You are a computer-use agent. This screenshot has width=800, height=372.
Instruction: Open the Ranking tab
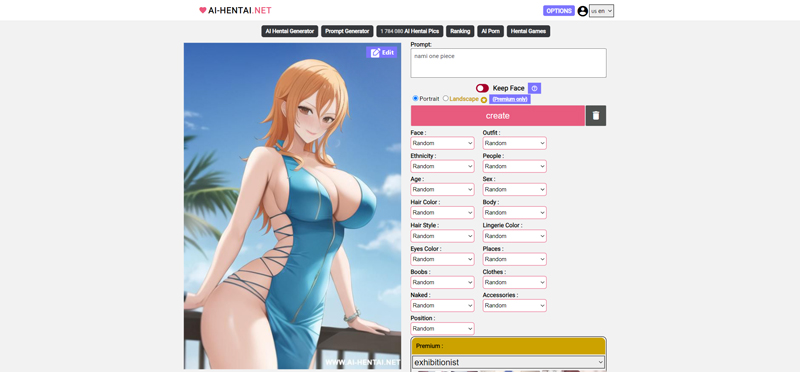[460, 31]
